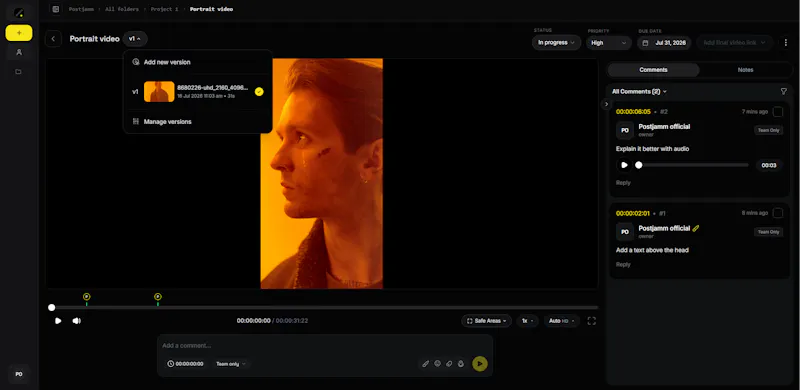
Task: Open the folders icon in the sidebar
Action: 19,72
